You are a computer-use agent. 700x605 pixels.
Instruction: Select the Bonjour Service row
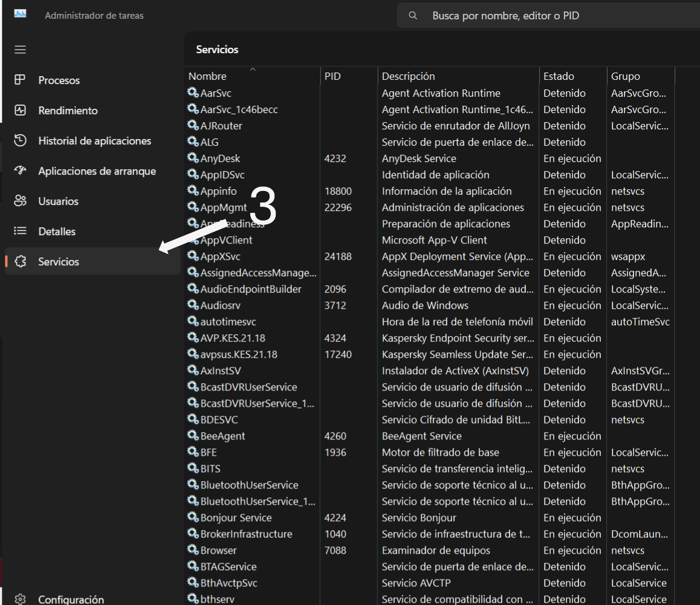point(236,517)
